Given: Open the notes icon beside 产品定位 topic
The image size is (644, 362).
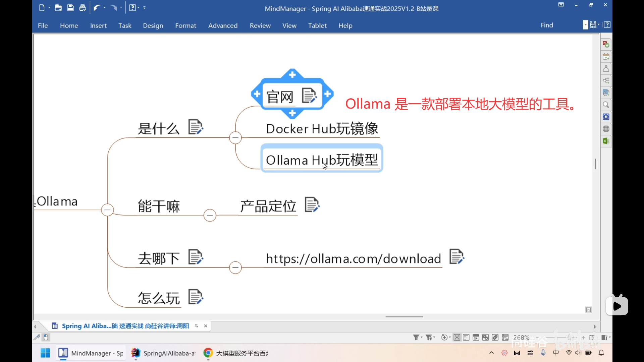Looking at the screenshot, I should click(312, 204).
